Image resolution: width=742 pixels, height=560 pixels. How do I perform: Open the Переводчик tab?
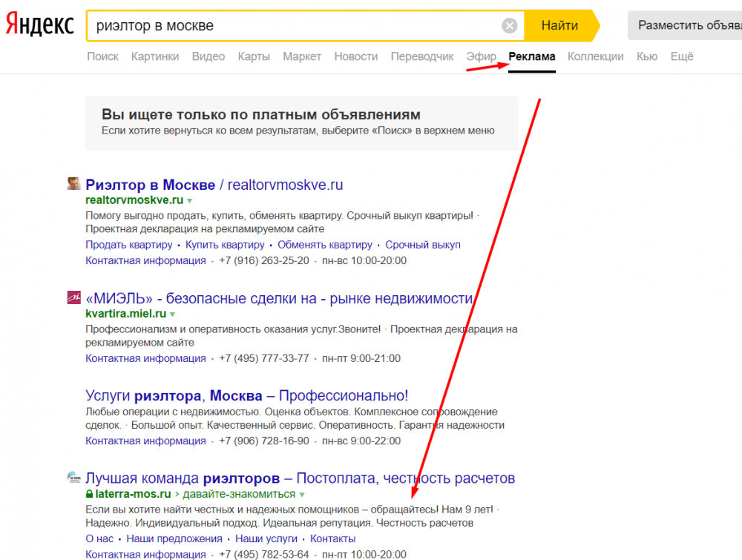click(422, 57)
